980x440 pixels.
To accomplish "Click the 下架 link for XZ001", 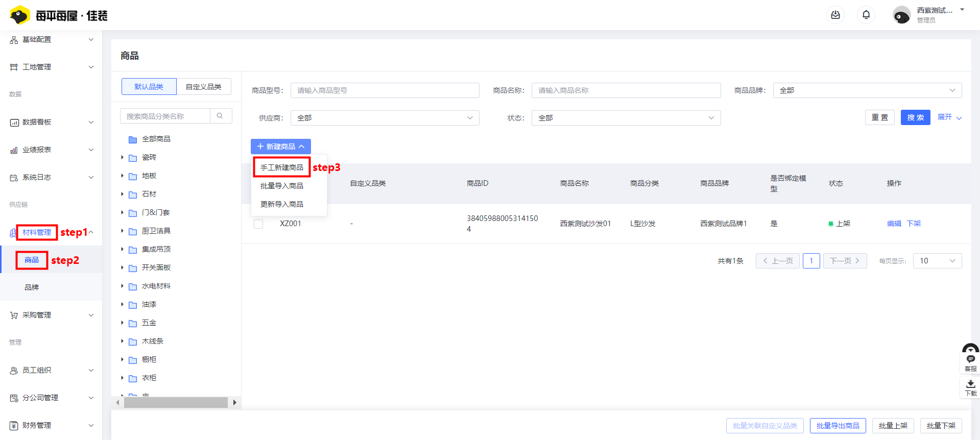I will 914,224.
